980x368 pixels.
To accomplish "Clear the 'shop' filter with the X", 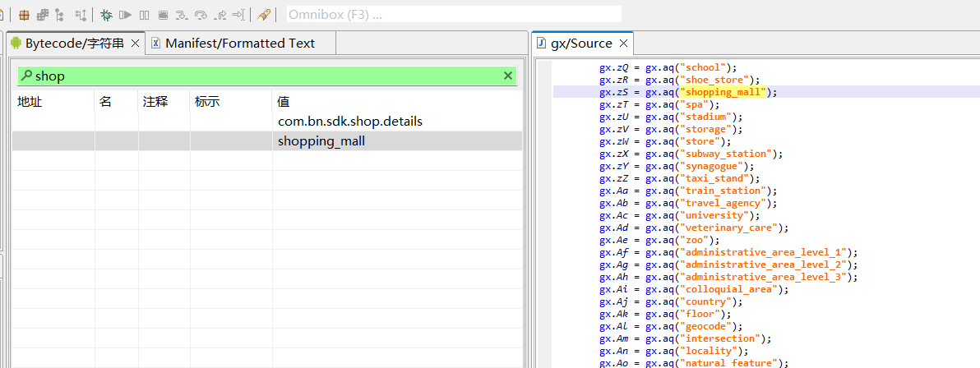I will (x=508, y=76).
